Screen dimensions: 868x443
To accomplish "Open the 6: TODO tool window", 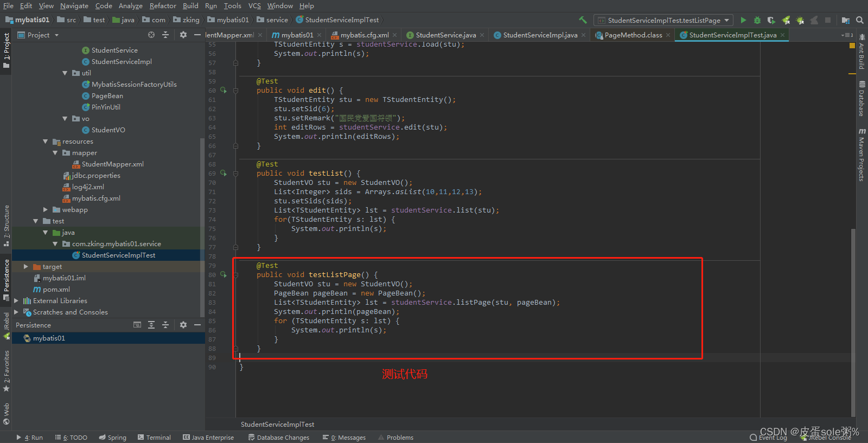I will click(71, 438).
